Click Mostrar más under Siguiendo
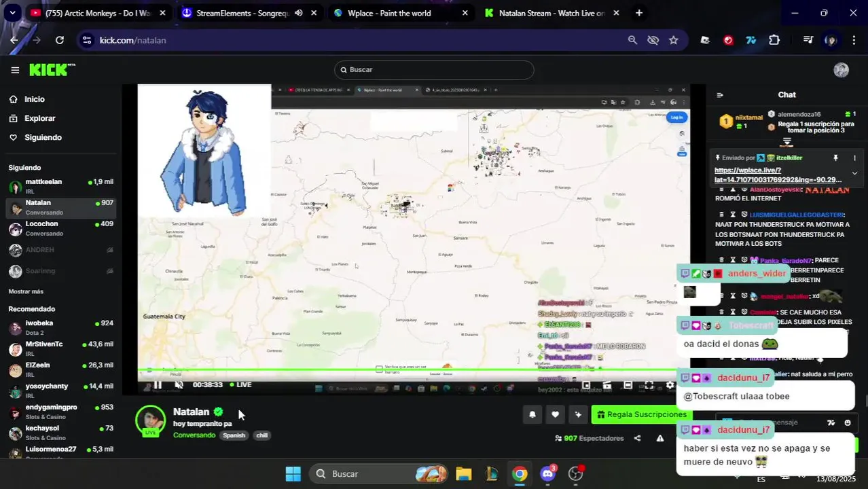The image size is (868, 489). click(x=26, y=291)
